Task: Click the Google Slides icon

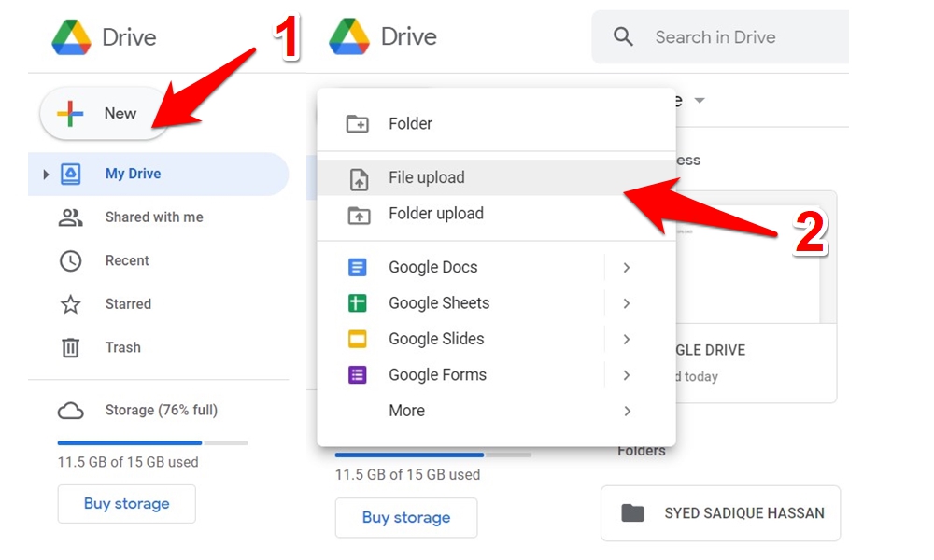Action: (358, 339)
